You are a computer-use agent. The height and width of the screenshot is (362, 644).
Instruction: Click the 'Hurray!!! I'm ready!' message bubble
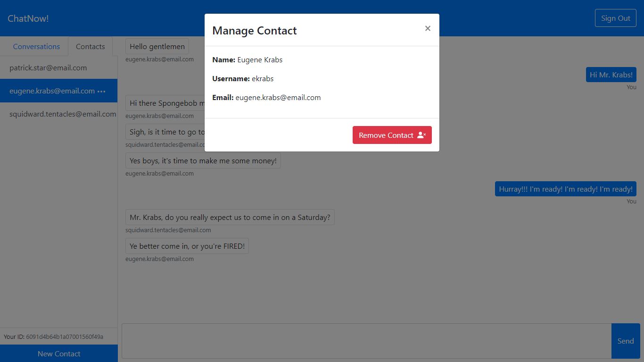(566, 189)
